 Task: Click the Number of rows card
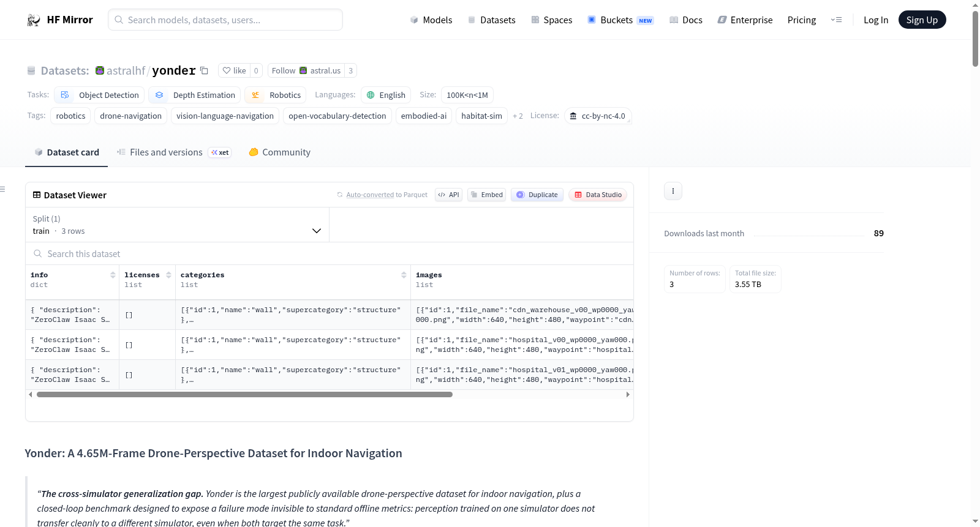[695, 279]
